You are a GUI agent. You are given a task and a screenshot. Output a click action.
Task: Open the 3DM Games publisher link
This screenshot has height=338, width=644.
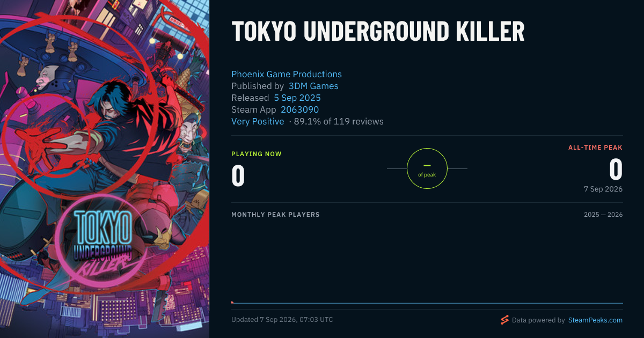313,86
